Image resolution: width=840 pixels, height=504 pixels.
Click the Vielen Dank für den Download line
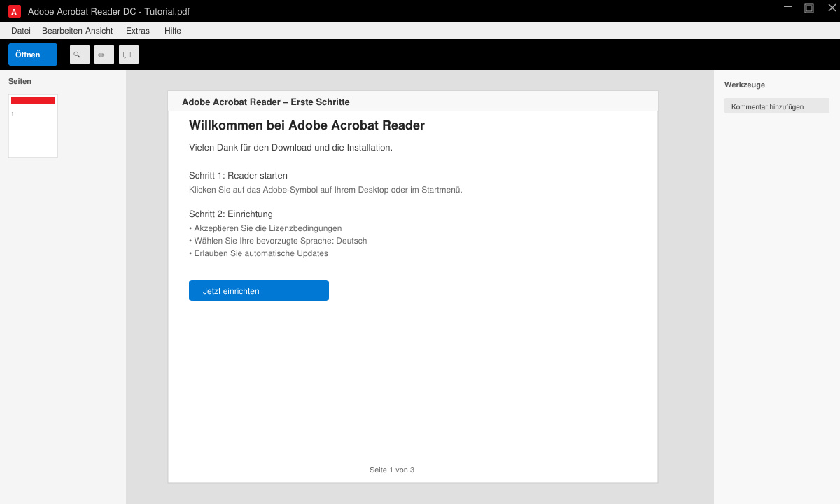pos(290,147)
